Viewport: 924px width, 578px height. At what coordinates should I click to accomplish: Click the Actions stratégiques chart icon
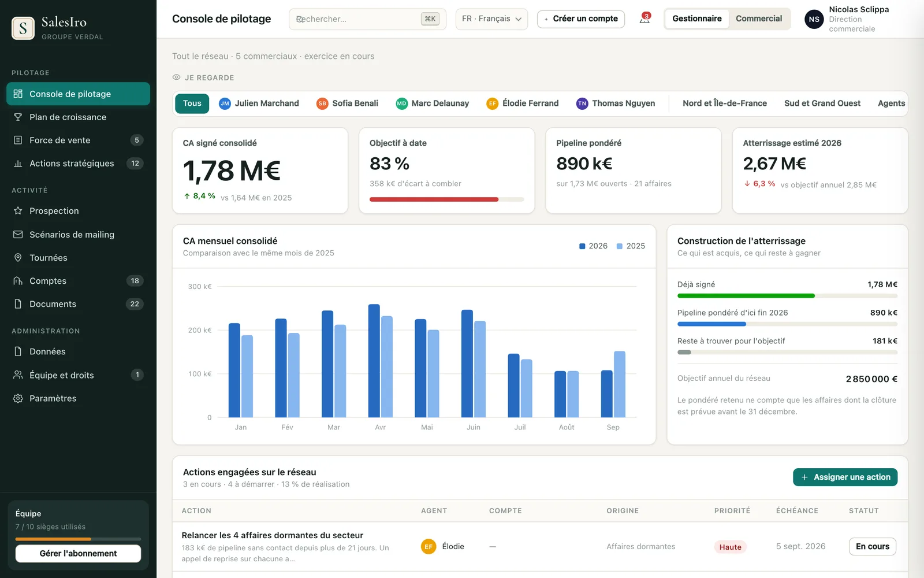(18, 164)
